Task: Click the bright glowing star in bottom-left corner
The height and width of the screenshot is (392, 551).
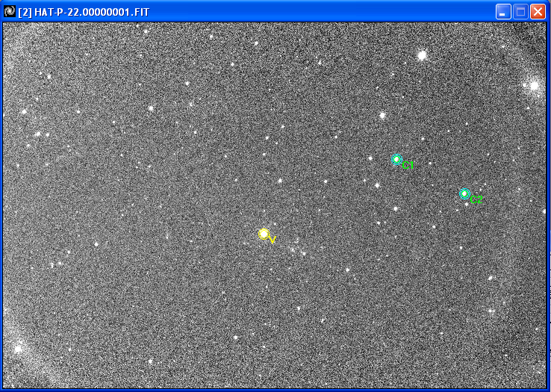Action: point(18,349)
